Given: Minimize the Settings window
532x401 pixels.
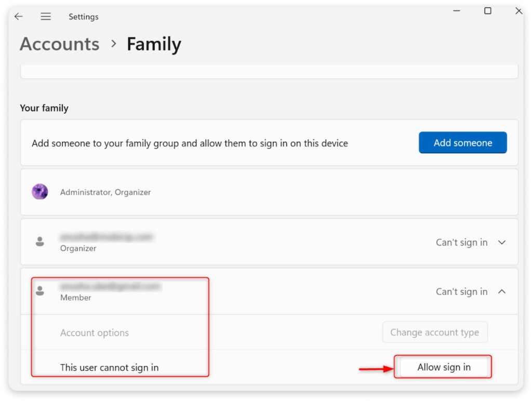Looking at the screenshot, I should [x=457, y=11].
